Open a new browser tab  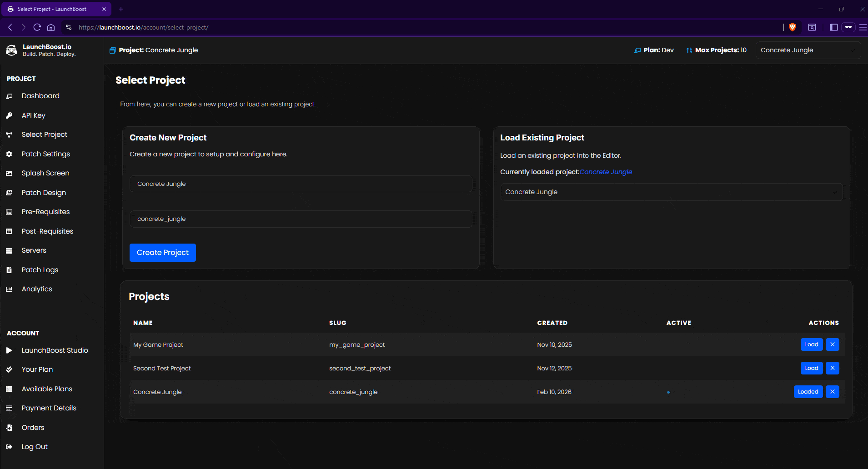[x=121, y=9]
